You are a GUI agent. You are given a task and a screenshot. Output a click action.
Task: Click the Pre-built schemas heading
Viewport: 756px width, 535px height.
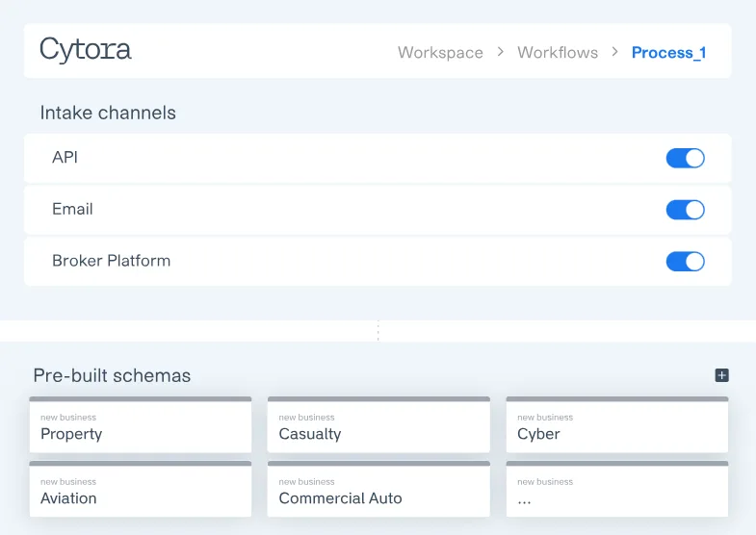tap(112, 375)
